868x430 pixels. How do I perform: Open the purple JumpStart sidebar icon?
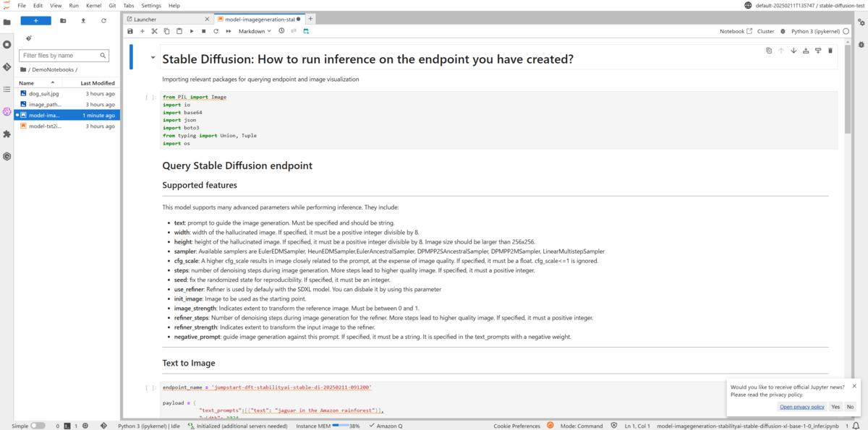click(x=7, y=111)
